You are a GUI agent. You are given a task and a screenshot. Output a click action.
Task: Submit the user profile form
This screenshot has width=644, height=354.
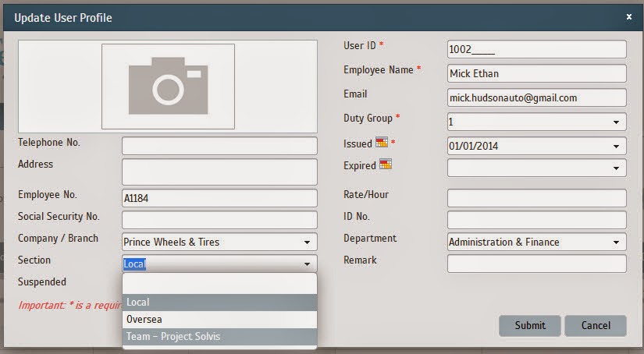coord(530,326)
